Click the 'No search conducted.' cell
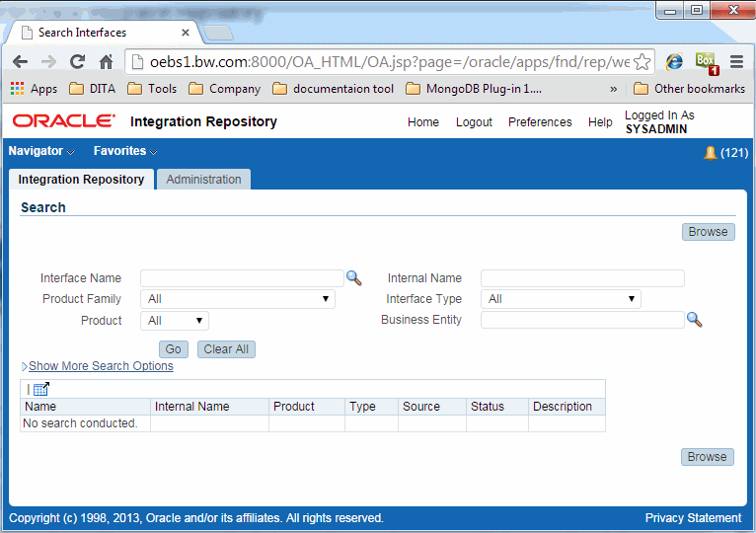 click(85, 423)
